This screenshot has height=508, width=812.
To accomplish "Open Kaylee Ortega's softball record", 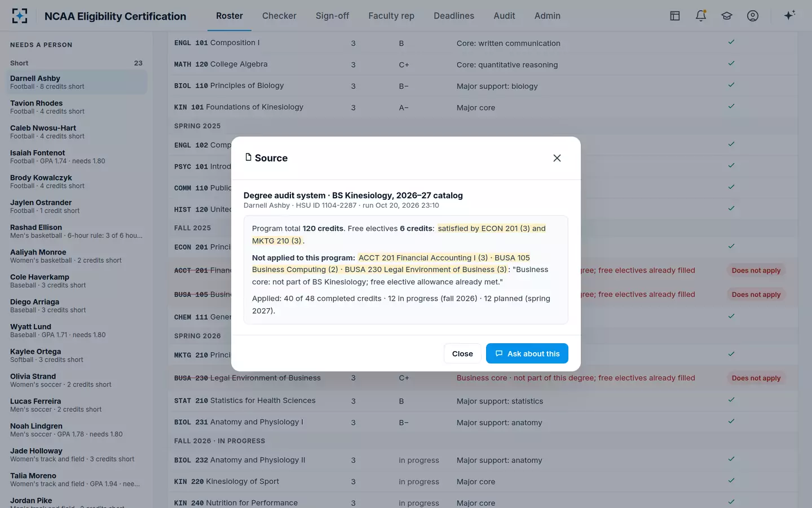I will pyautogui.click(x=76, y=356).
